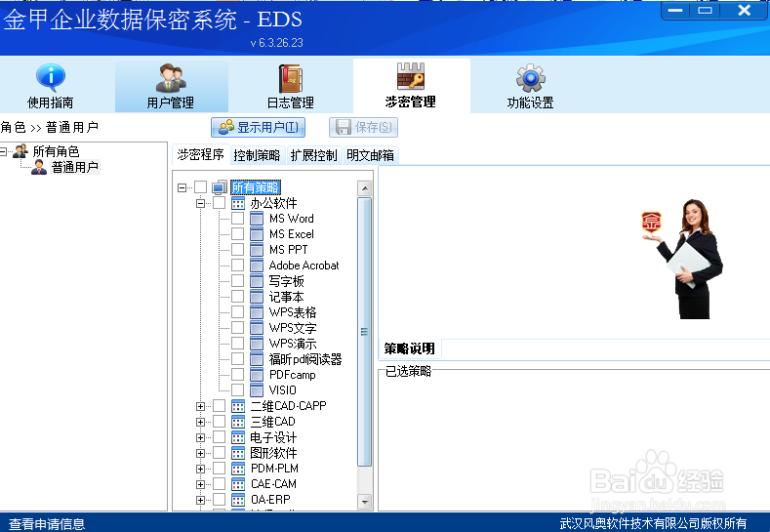Image resolution: width=770 pixels, height=532 pixels.
Task: Click the 办公软件 category icon
Action: [238, 203]
